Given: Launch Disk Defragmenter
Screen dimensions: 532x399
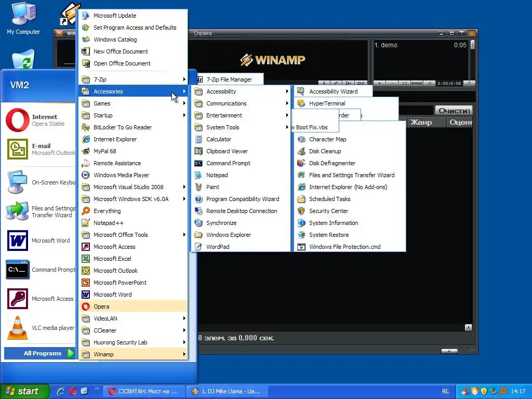Looking at the screenshot, I should (350, 163).
